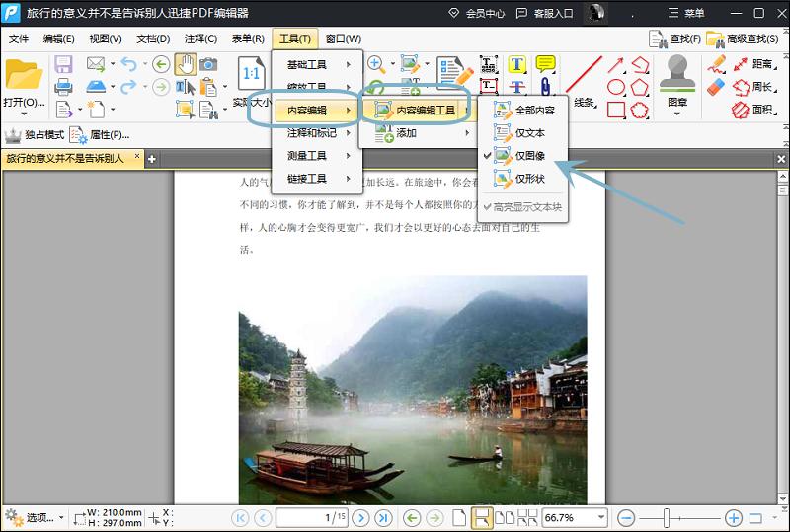Viewport: 790px width, 532px height.
Task: Select the Cloud shape tool
Action: pyautogui.click(x=639, y=110)
